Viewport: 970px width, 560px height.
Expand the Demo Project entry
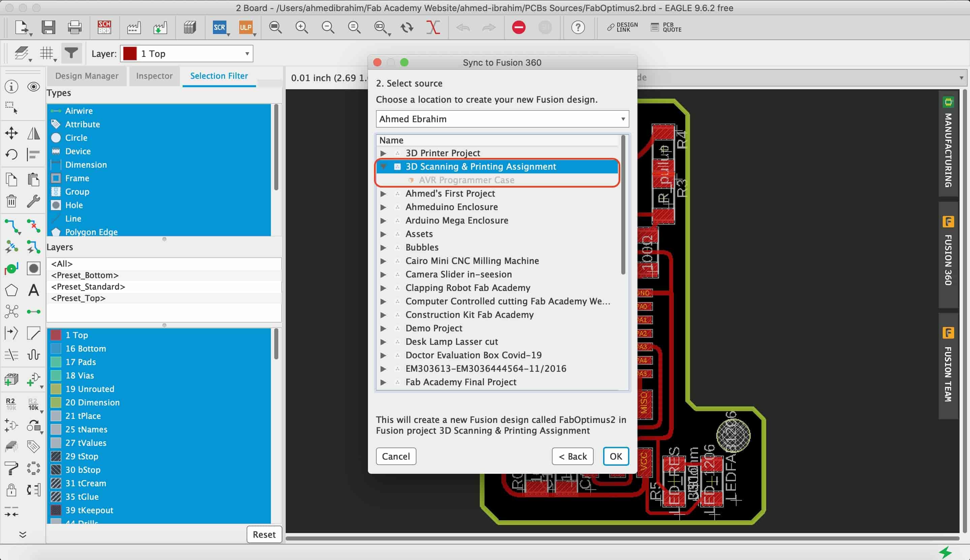[383, 328]
